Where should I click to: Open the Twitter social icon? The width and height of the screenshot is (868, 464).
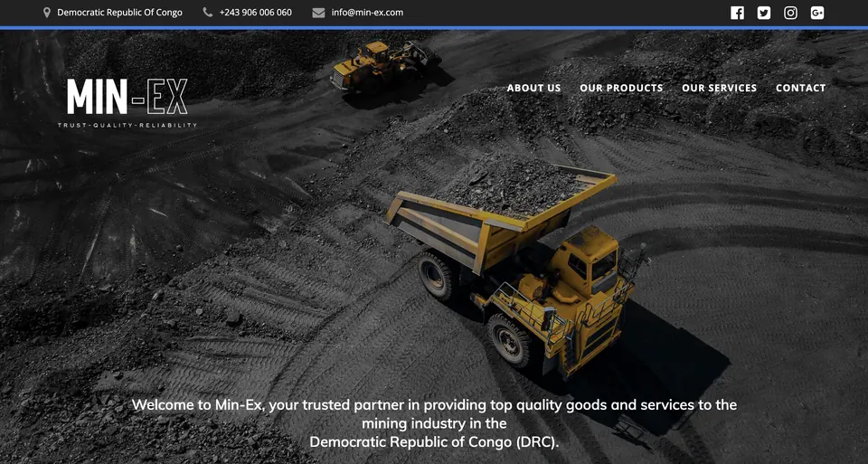click(764, 13)
